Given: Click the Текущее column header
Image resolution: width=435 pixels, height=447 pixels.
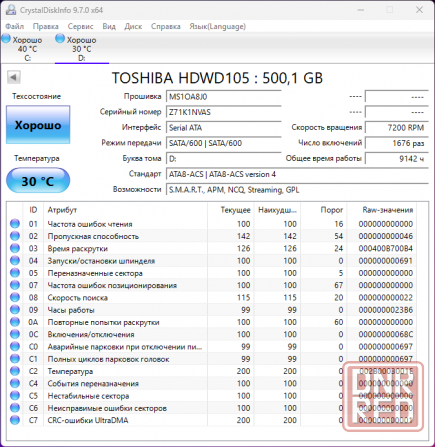Looking at the screenshot, I should [231, 210].
